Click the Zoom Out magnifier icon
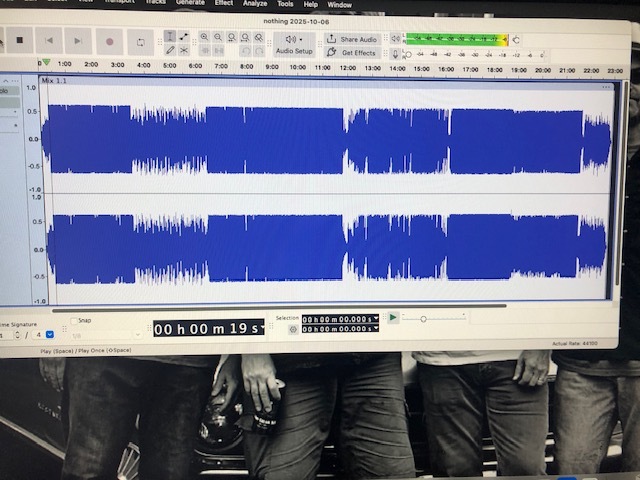 [x=218, y=37]
